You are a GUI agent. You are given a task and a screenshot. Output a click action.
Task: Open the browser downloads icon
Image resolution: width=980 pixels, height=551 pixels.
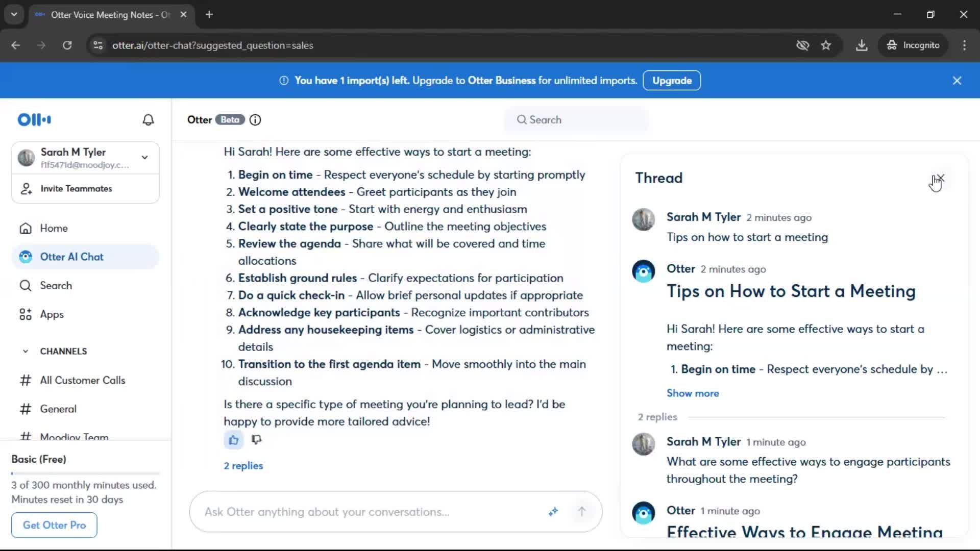(x=862, y=45)
